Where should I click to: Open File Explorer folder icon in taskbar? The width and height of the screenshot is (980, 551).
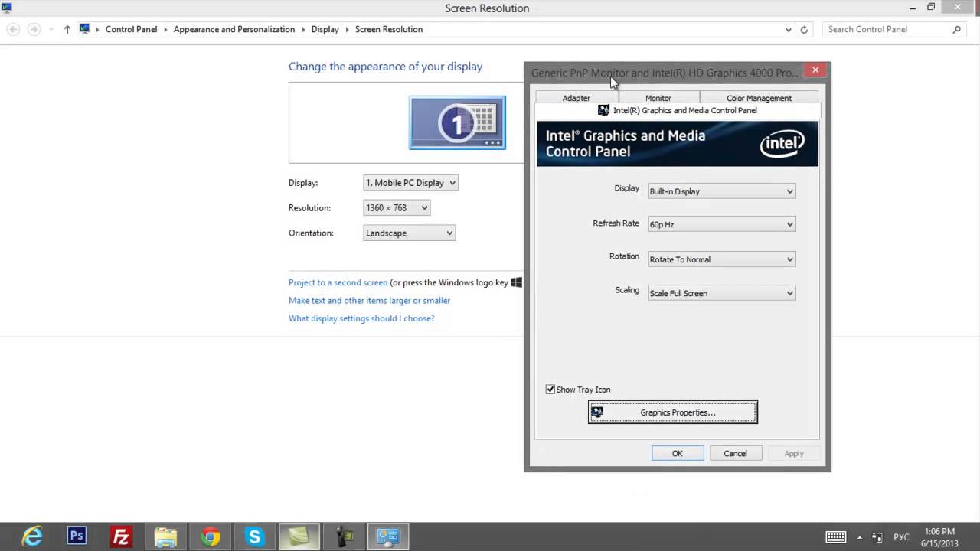[165, 536]
